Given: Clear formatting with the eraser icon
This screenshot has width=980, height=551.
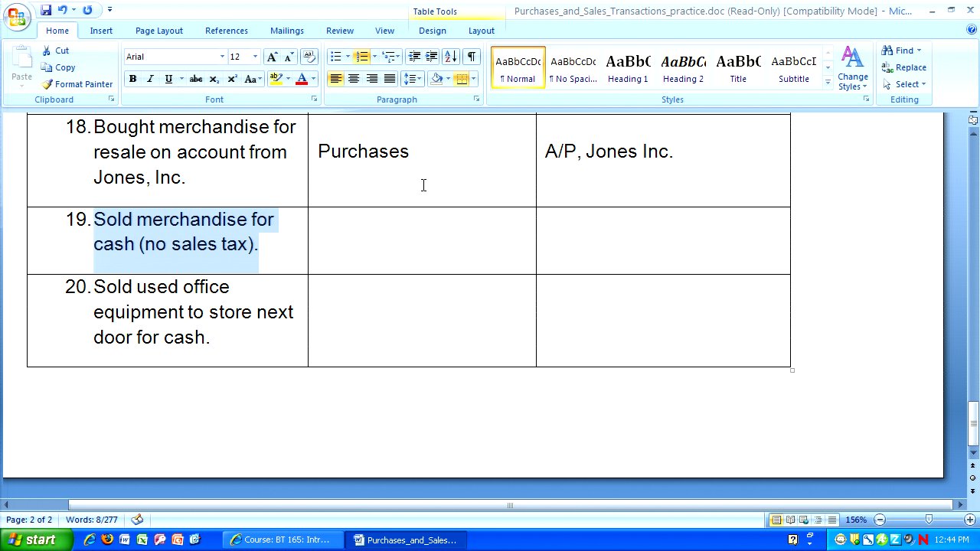Looking at the screenshot, I should point(309,57).
